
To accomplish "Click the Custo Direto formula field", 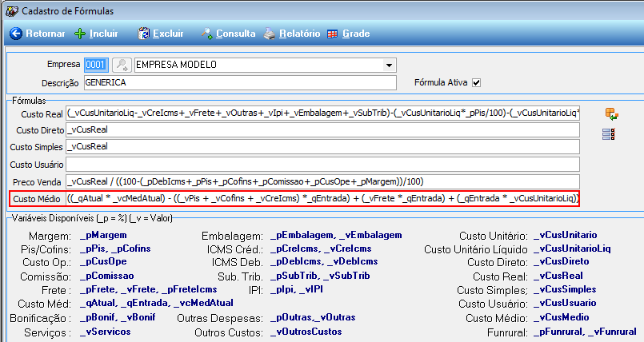I will pos(323,130).
